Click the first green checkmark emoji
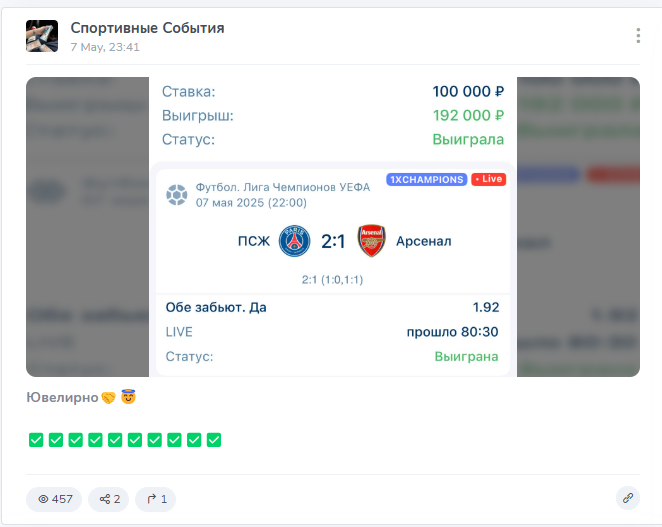Screen dimensions: 662x527 tap(35, 439)
